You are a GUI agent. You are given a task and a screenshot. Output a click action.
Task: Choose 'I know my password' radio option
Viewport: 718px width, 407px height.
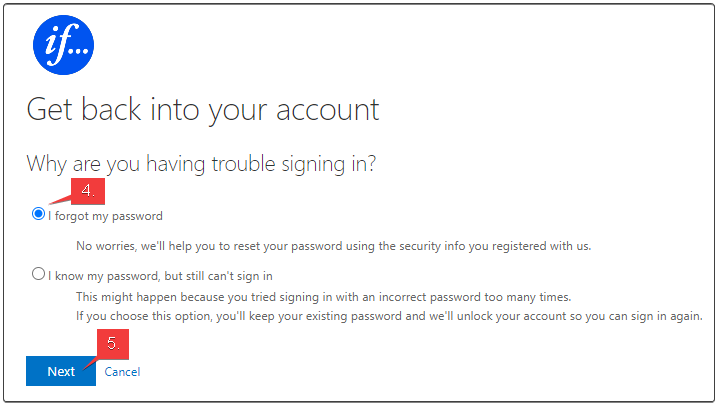(x=38, y=274)
